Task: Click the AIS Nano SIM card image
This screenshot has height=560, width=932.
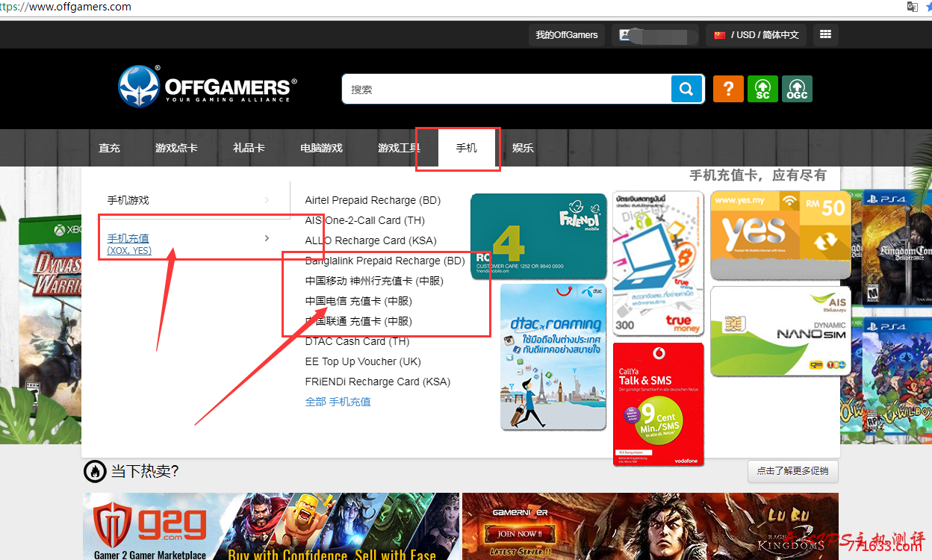Action: [x=781, y=331]
